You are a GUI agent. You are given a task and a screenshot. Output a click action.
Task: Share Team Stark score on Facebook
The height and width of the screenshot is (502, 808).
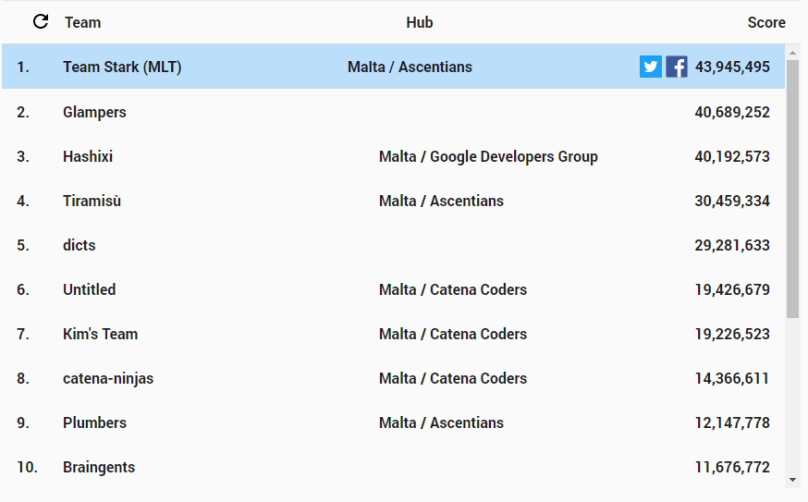(676, 67)
